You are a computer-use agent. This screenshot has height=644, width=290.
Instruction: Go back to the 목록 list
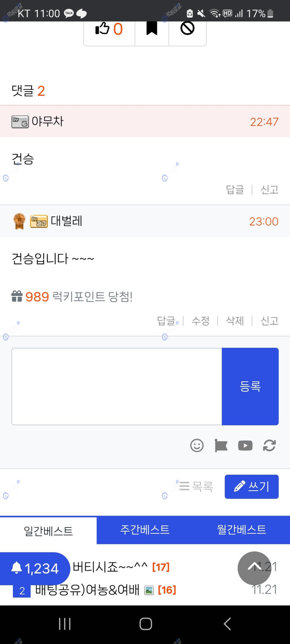pyautogui.click(x=197, y=486)
